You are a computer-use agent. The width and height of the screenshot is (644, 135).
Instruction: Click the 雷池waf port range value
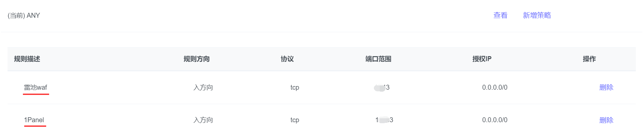coord(382,87)
